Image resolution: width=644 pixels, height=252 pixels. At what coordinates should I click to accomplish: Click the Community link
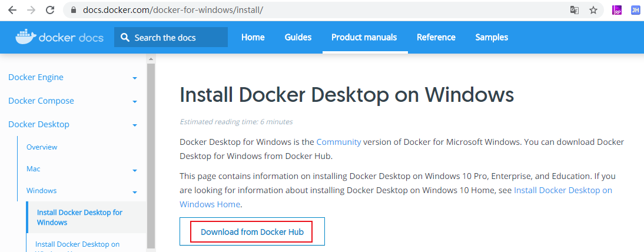(338, 142)
